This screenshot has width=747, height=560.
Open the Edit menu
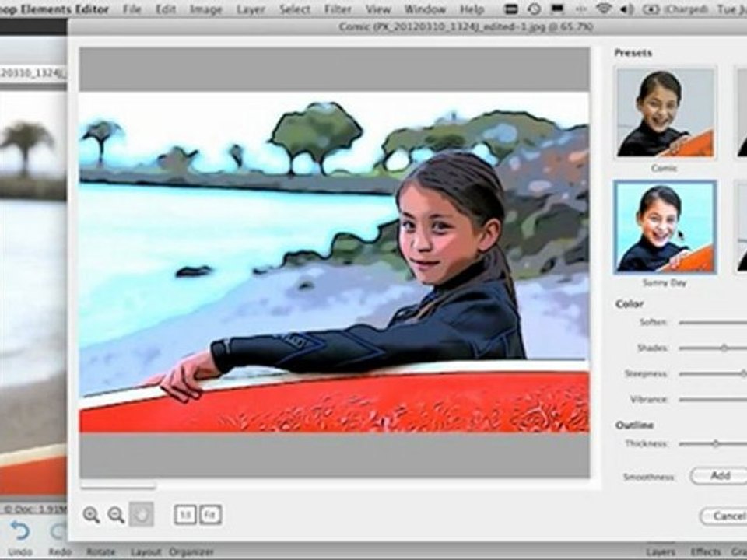(166, 9)
